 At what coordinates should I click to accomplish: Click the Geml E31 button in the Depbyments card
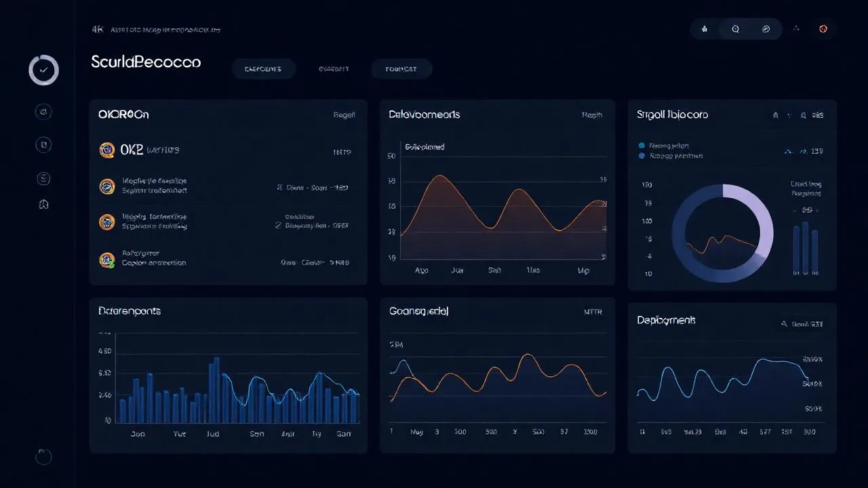[802, 324]
